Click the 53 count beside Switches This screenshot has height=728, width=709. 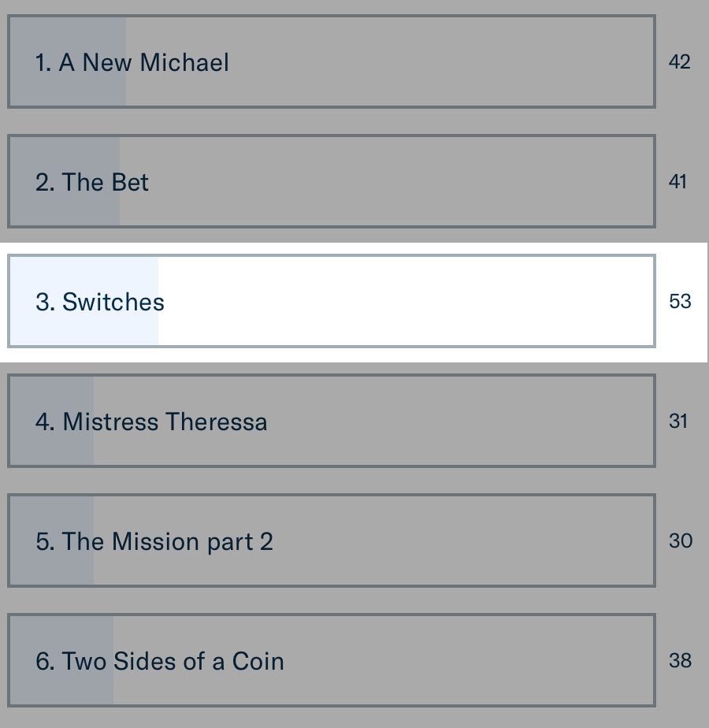pyautogui.click(x=680, y=302)
